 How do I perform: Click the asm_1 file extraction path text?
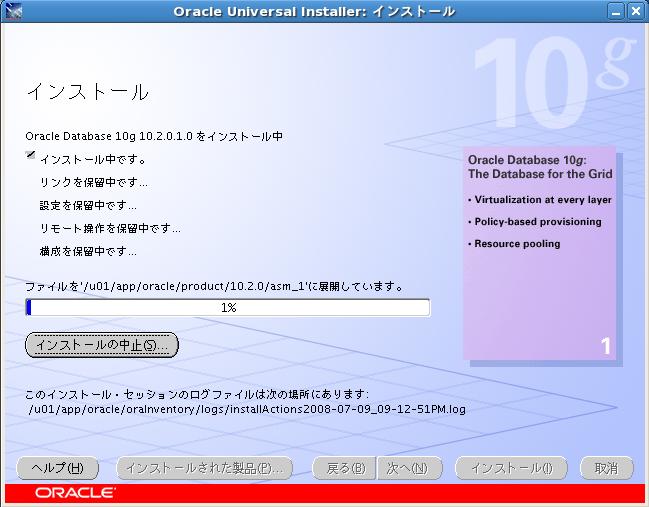[x=214, y=286]
